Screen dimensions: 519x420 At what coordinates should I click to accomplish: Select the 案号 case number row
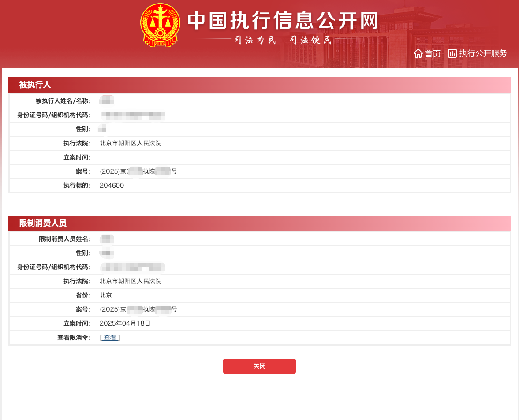(x=139, y=171)
